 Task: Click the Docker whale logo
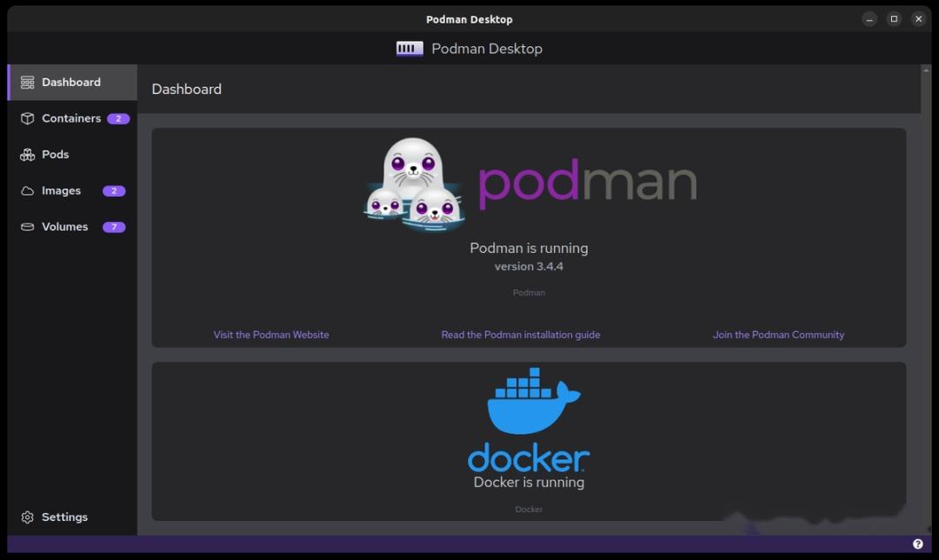pyautogui.click(x=529, y=405)
